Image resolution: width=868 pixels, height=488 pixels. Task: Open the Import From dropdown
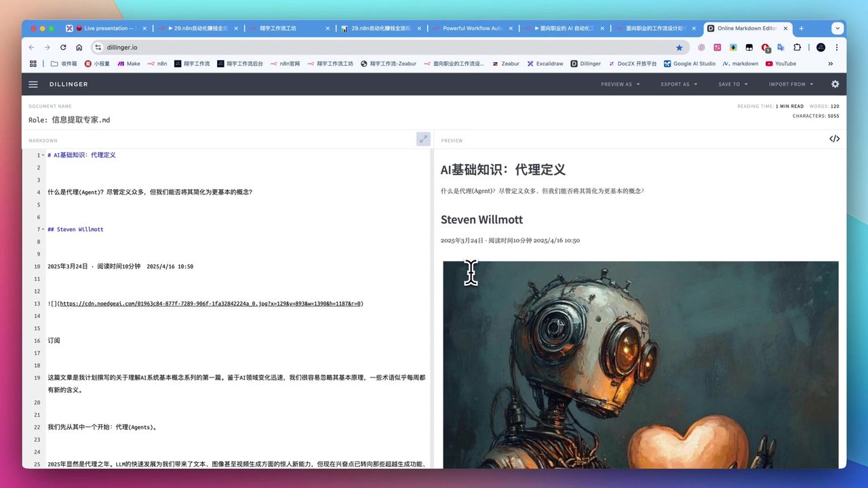(x=787, y=84)
